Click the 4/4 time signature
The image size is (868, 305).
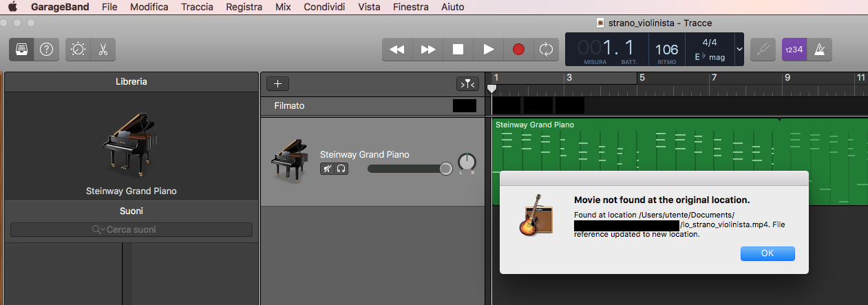pyautogui.click(x=709, y=42)
